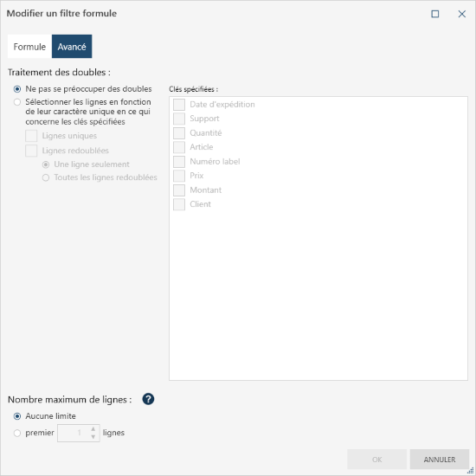Screen dimensions: 476x476
Task: Check the Lignes redoublées box
Action: tap(31, 151)
